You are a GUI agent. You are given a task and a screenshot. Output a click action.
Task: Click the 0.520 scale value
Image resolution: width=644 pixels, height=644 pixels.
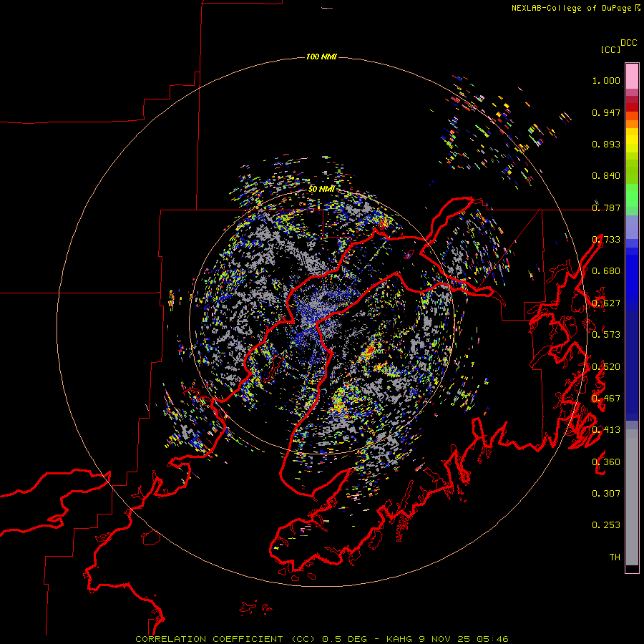(606, 367)
